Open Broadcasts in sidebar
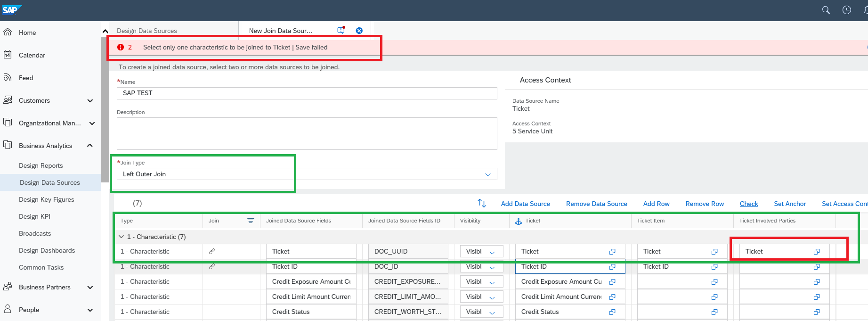Image resolution: width=868 pixels, height=321 pixels. pos(35,233)
